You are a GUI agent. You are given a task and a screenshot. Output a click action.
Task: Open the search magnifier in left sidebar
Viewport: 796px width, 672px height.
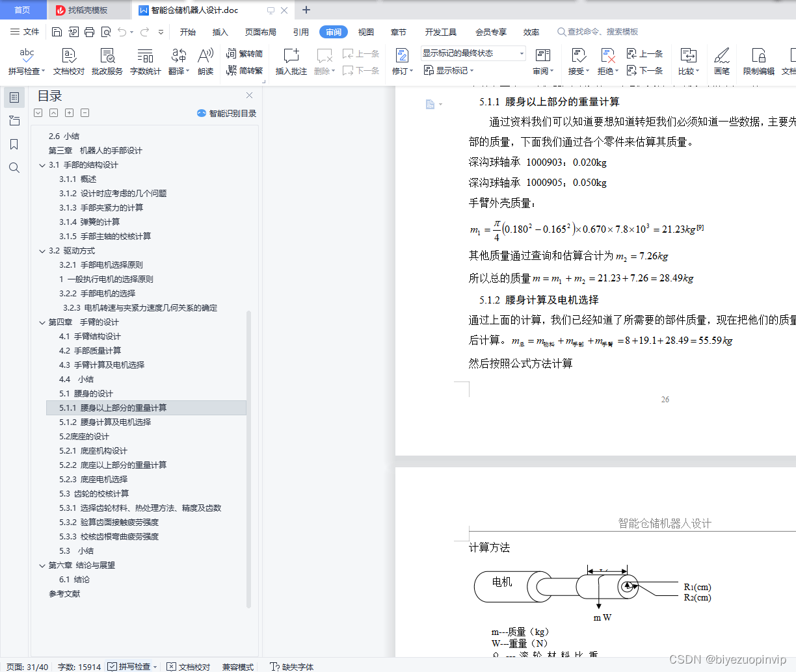14,168
